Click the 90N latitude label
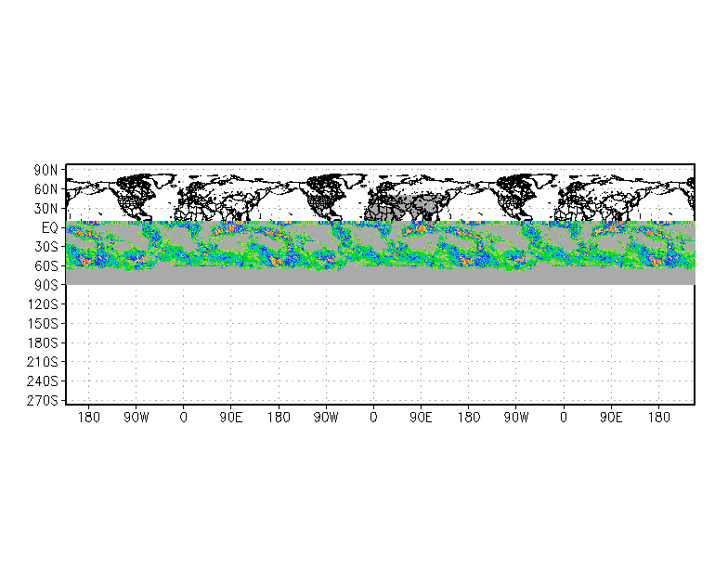The height and width of the screenshot is (568, 728). pyautogui.click(x=45, y=171)
